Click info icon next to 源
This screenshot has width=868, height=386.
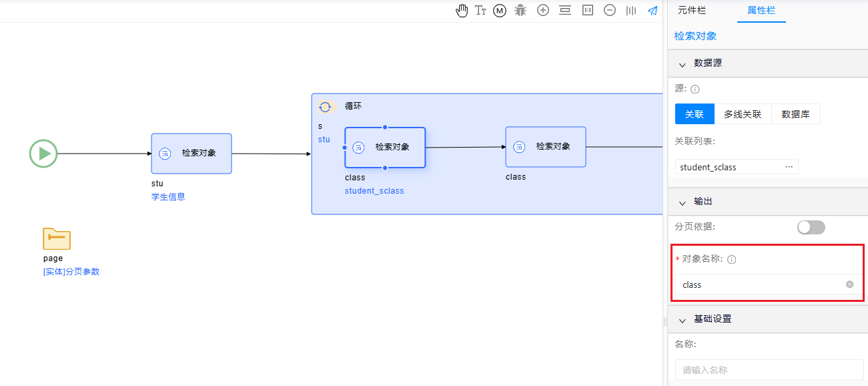point(695,89)
